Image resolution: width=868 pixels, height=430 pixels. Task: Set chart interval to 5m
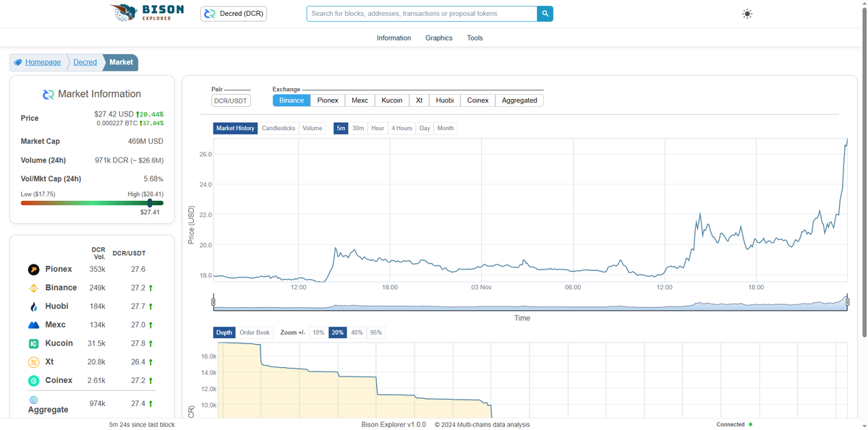coord(341,128)
